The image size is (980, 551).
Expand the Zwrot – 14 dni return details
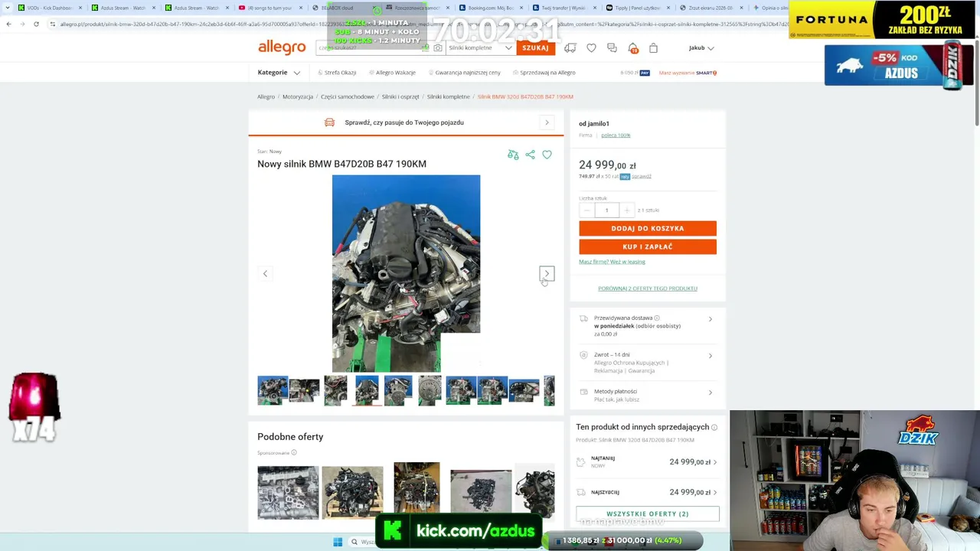648,363
